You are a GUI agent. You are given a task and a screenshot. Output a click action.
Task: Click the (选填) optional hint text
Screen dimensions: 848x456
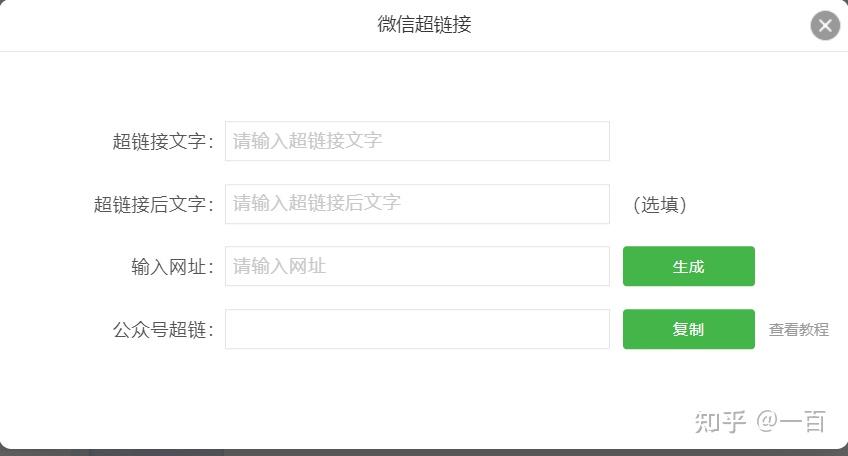pyautogui.click(x=660, y=205)
